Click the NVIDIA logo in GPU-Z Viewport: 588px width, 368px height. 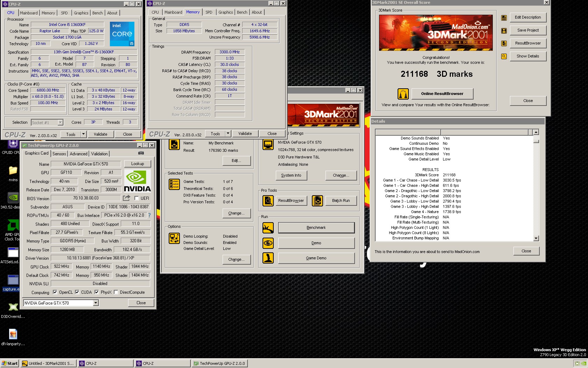pos(138,181)
